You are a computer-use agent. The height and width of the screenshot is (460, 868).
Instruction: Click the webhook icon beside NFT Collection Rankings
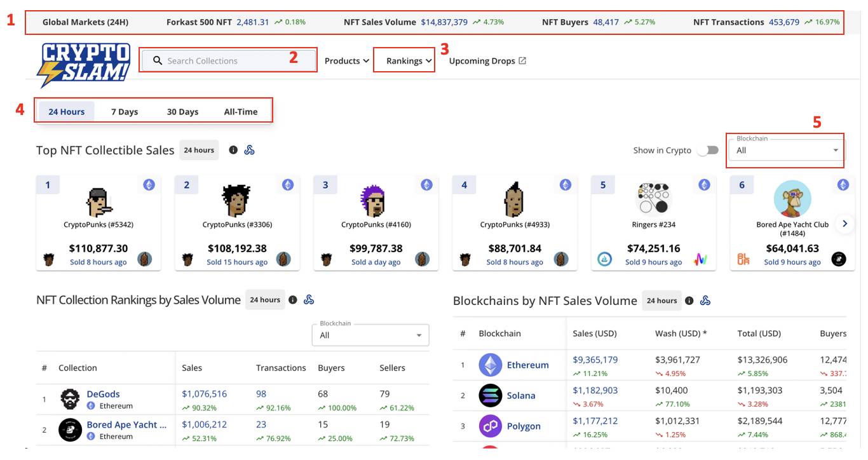pyautogui.click(x=309, y=300)
